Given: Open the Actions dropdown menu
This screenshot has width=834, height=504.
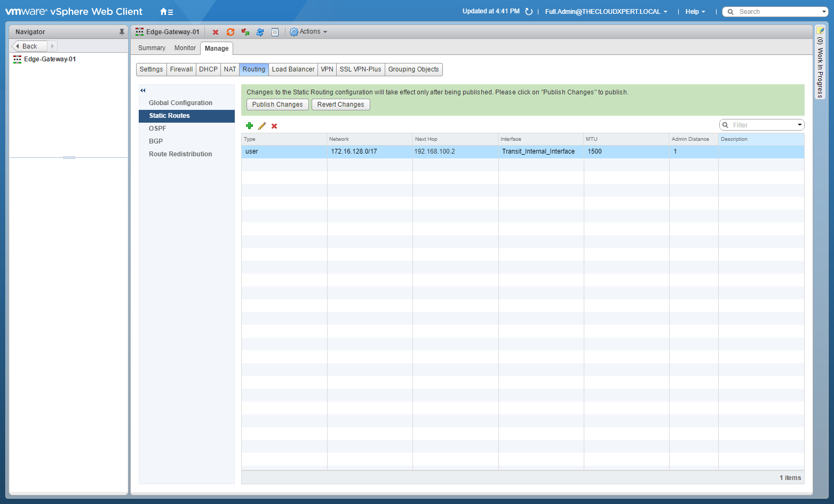Looking at the screenshot, I should [308, 32].
